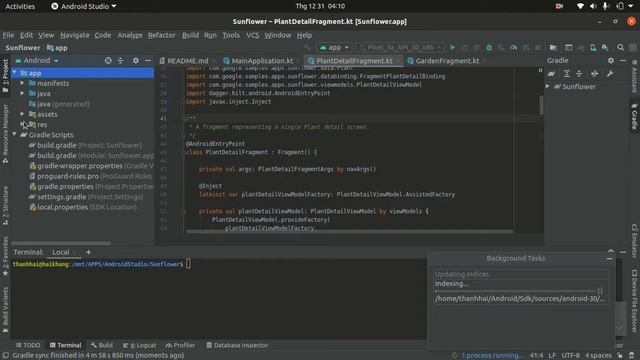Viewport: 640px width, 360px height.
Task: Expand the manifests folder
Action: coord(22,83)
